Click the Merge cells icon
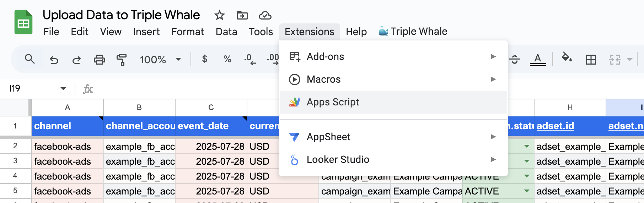Screen dimensions: 644x203 [615, 60]
